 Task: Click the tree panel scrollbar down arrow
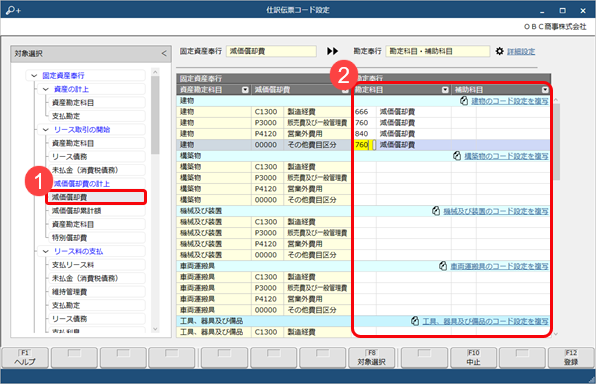click(155, 329)
